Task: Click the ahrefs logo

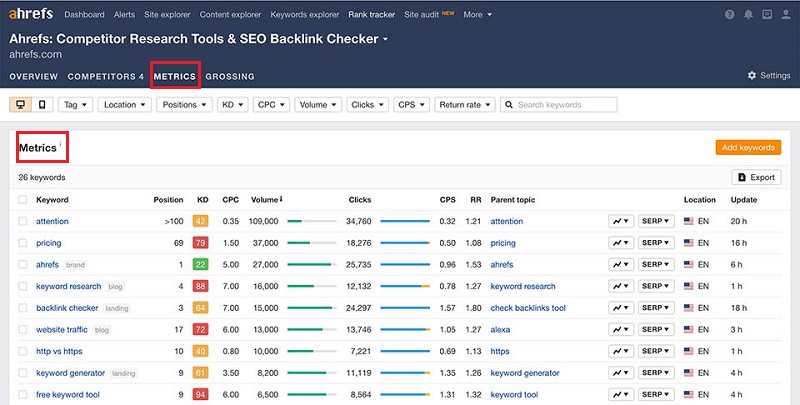Action: [x=31, y=14]
